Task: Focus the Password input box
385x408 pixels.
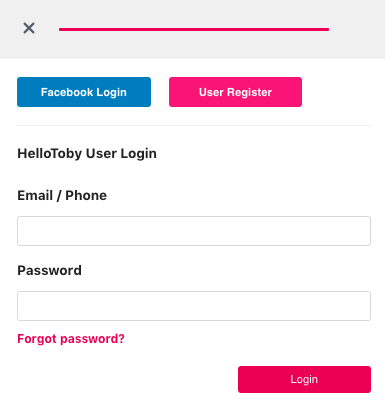Action: point(194,306)
